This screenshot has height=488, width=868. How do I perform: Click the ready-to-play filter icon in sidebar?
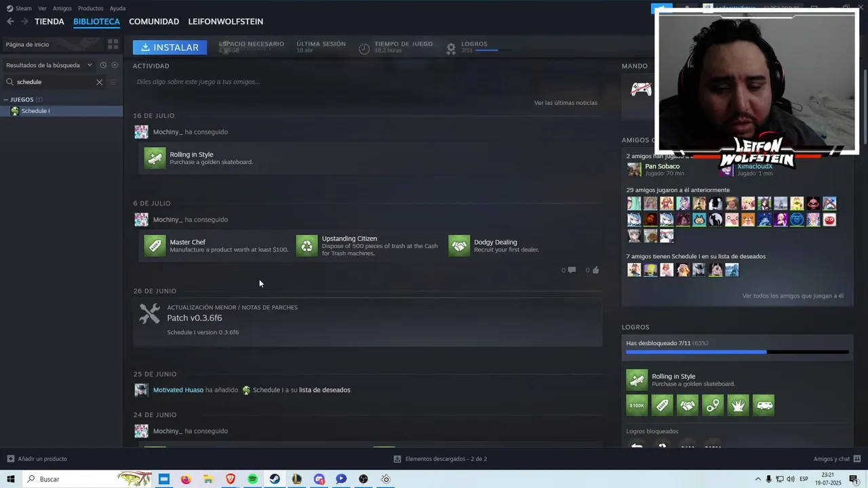pos(115,65)
